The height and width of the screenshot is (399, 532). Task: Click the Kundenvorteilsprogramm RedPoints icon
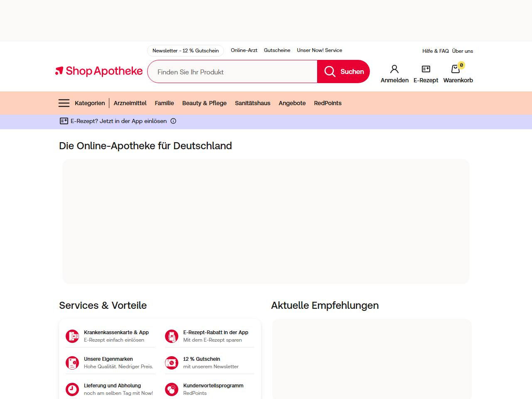click(x=172, y=389)
